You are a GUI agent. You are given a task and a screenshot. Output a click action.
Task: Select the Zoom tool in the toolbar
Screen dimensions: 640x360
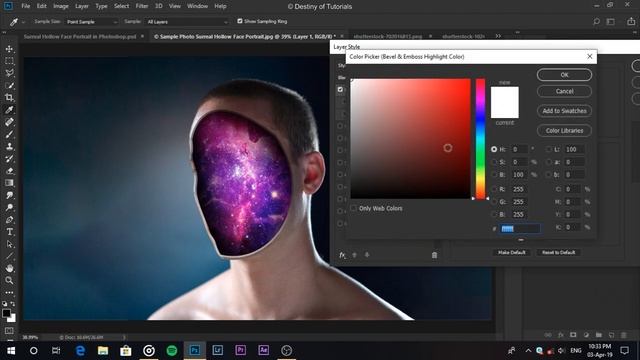tap(9, 280)
